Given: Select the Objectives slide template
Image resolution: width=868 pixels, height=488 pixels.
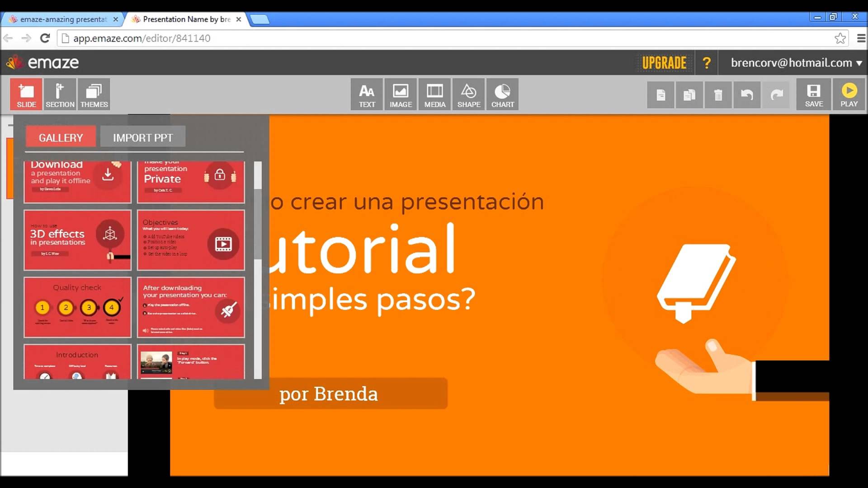Looking at the screenshot, I should point(191,240).
